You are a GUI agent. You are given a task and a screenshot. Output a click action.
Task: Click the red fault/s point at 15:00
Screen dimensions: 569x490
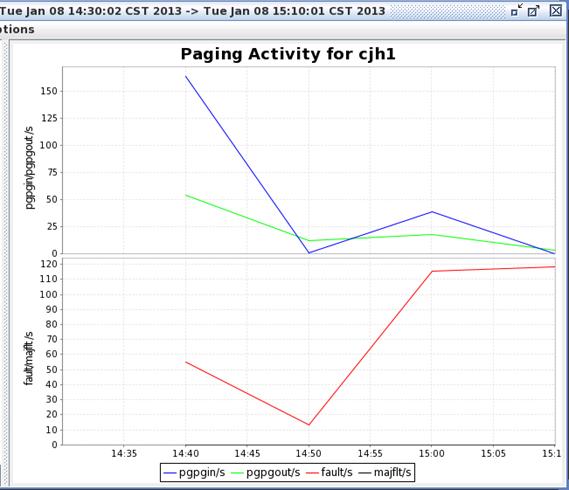click(x=432, y=271)
